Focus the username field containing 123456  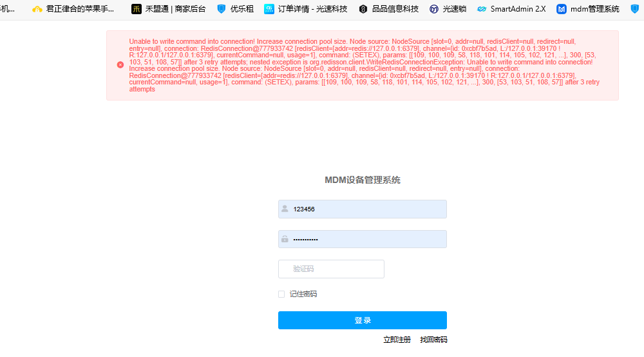point(362,209)
